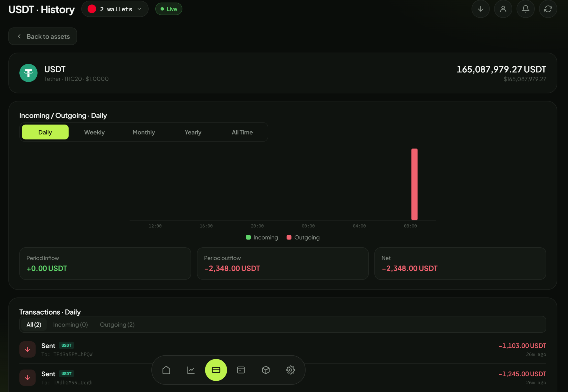Go back to assets

tap(43, 36)
